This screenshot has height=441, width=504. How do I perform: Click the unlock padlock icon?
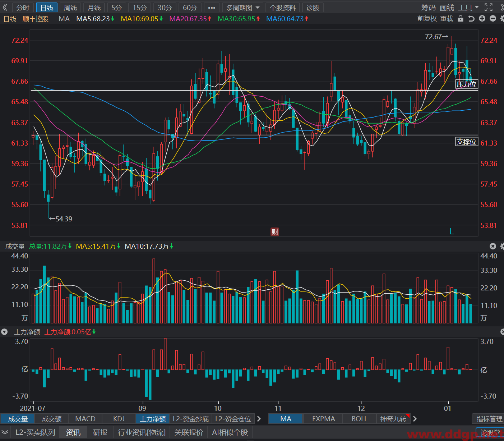tap(461, 19)
